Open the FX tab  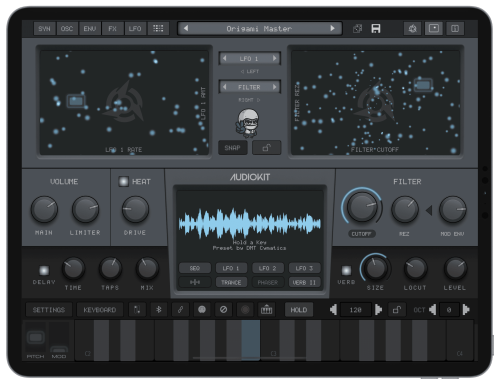coord(113,29)
